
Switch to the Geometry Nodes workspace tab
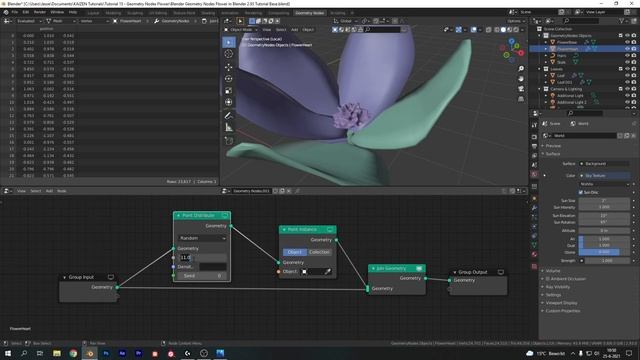[x=309, y=13]
